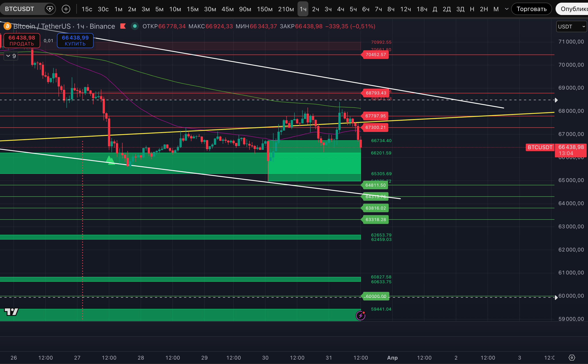
Task: Open chart settings gear at bottom right
Action: (x=572, y=358)
